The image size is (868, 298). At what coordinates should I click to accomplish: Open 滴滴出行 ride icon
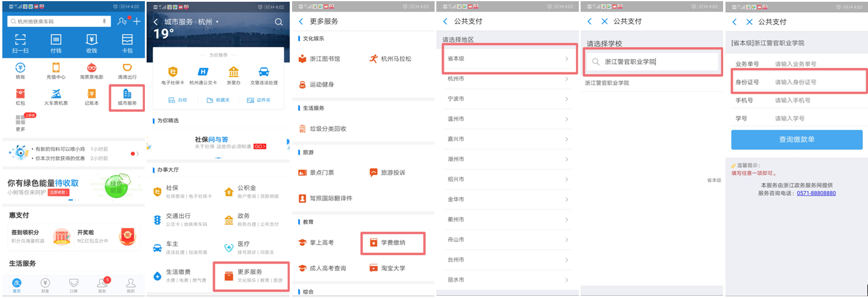tap(127, 67)
